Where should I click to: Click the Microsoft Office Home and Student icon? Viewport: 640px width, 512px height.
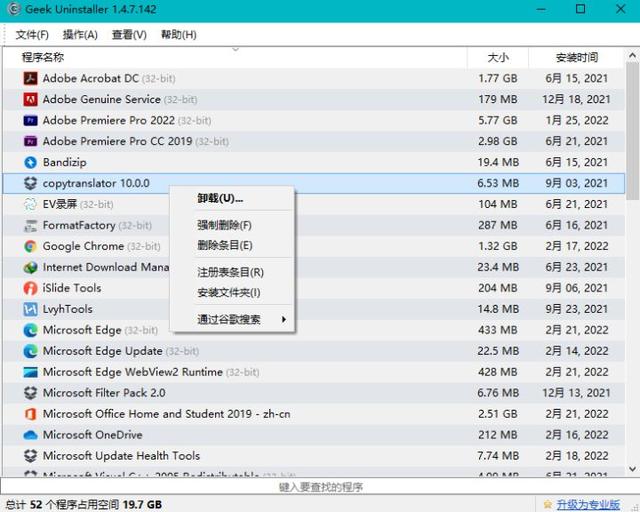tap(30, 414)
